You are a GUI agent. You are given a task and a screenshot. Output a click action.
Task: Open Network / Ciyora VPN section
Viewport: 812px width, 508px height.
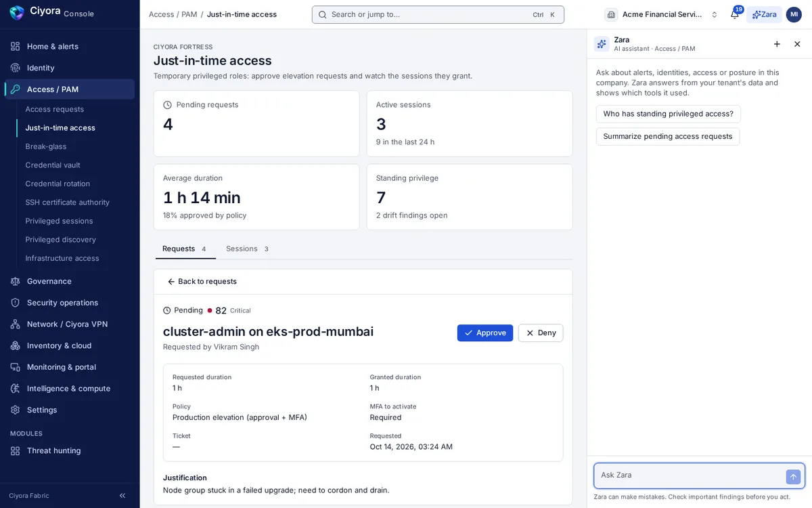click(x=70, y=324)
